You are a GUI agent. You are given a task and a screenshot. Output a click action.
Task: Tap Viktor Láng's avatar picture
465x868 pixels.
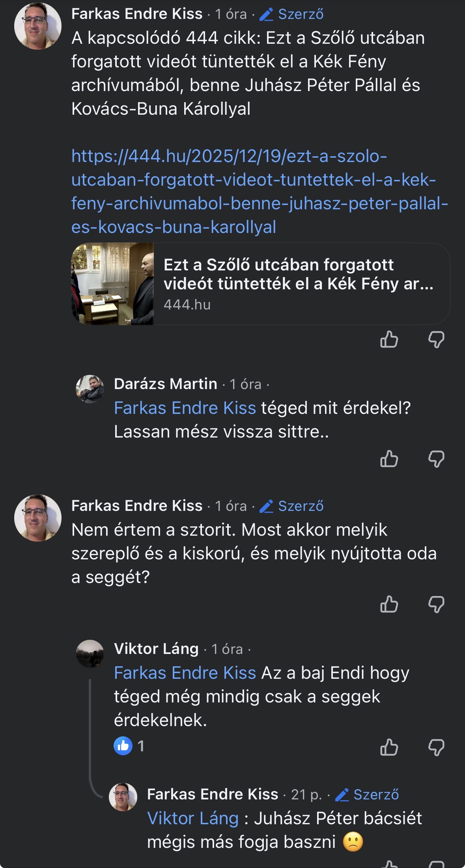[x=90, y=654]
